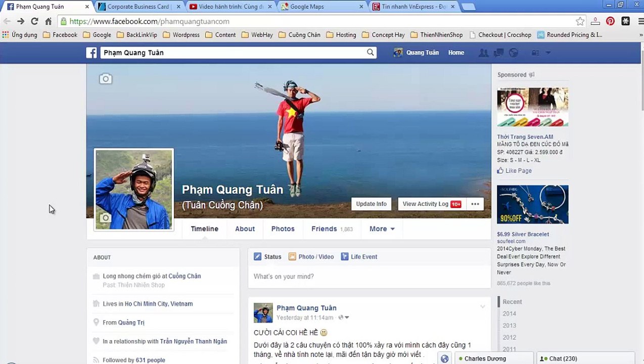The image size is (644, 364).
Task: Open the Facebook account menu arrow
Action: click(x=548, y=53)
